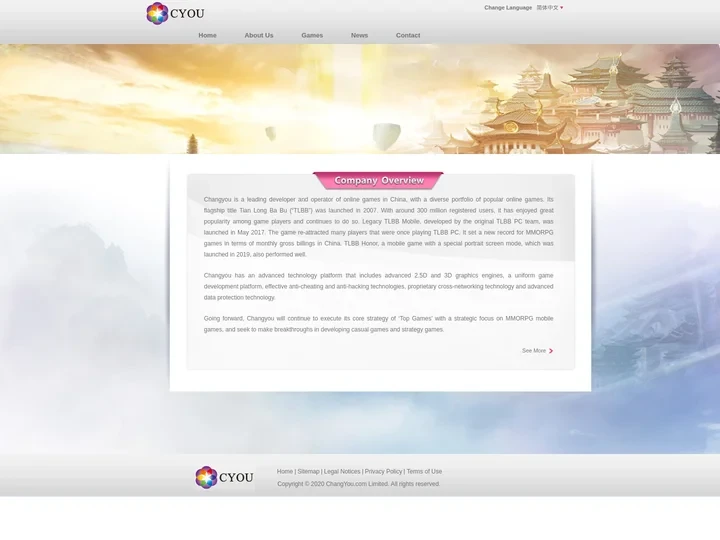Image resolution: width=720 pixels, height=540 pixels.
Task: Open the Legal Notices footer link
Action: tap(342, 472)
